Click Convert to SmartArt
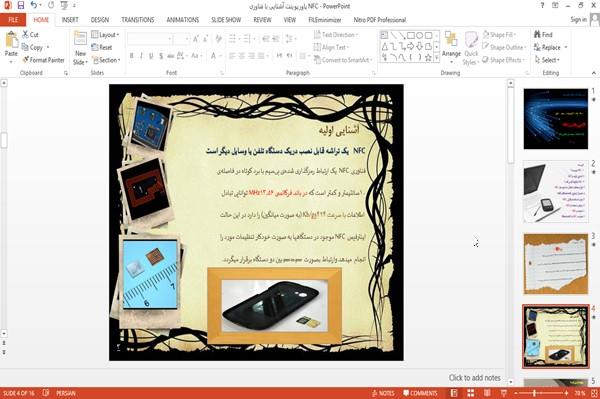The width and height of the screenshot is (600, 399). click(x=343, y=60)
